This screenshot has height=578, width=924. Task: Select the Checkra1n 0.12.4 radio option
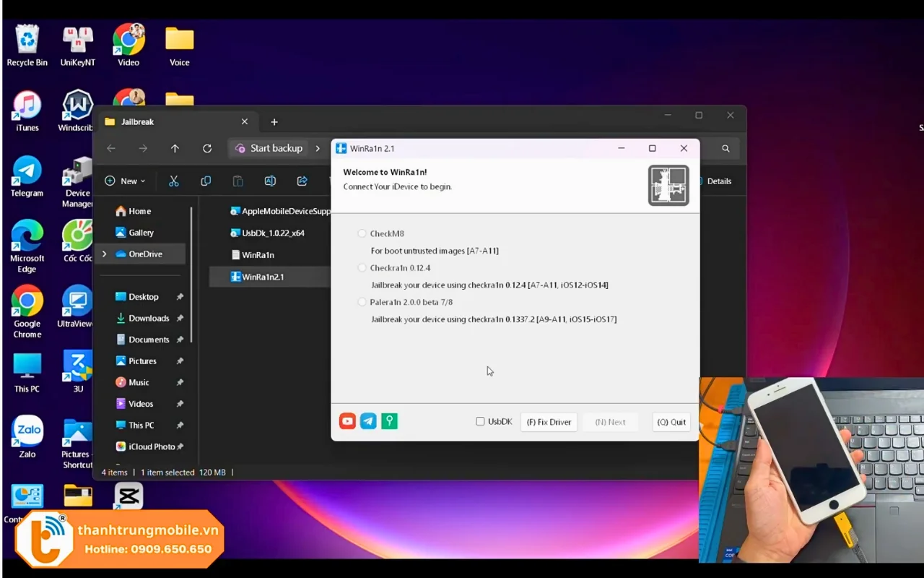coord(362,268)
